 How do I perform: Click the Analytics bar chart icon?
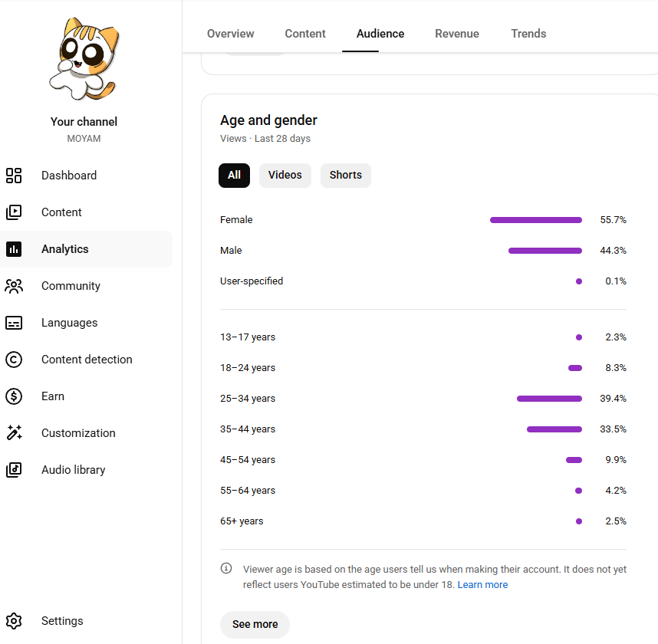[14, 249]
